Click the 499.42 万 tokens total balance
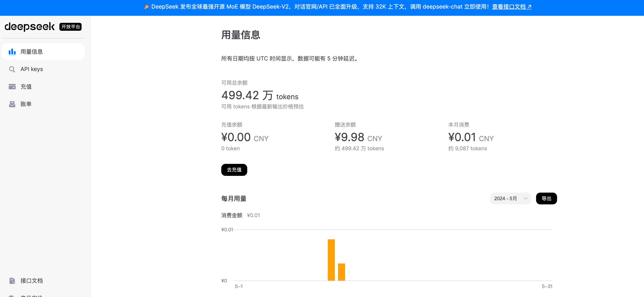This screenshot has height=297, width=644. (260, 96)
